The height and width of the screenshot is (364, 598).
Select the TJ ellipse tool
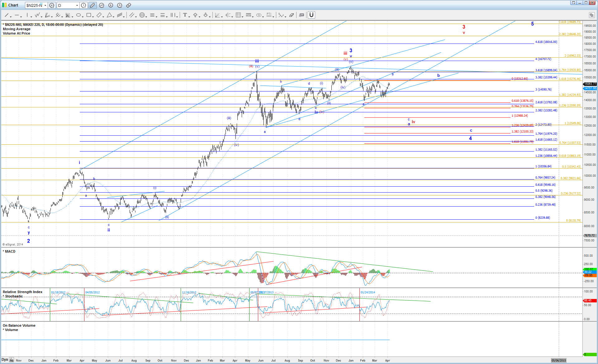click(x=259, y=15)
